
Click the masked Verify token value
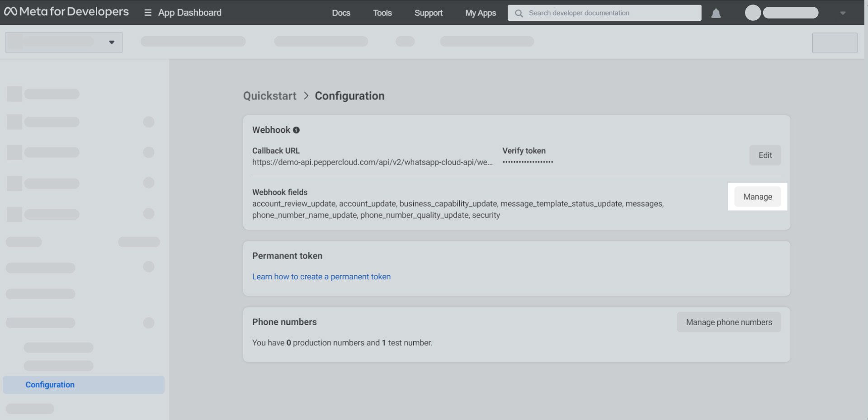tap(528, 162)
